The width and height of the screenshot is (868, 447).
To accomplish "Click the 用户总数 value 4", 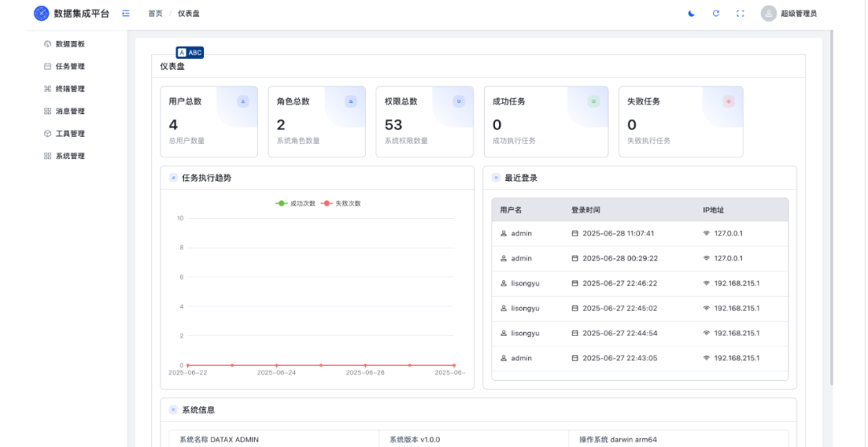I will click(x=174, y=125).
